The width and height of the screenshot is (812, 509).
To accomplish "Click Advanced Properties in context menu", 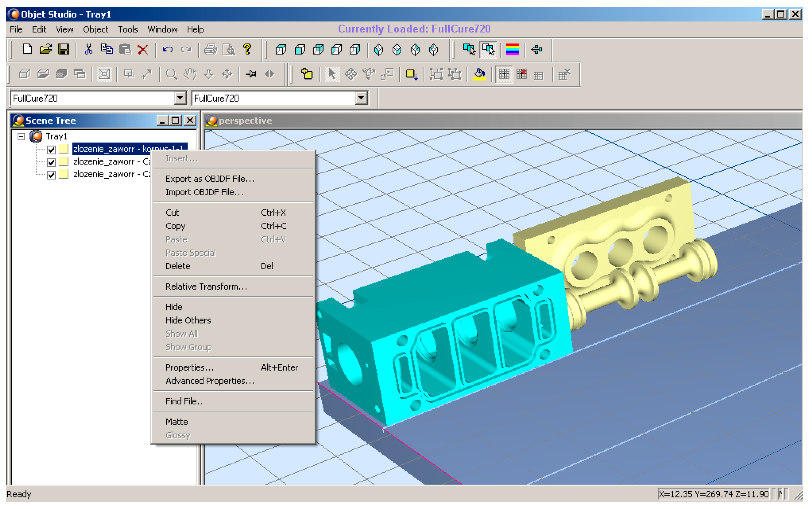I will [209, 381].
